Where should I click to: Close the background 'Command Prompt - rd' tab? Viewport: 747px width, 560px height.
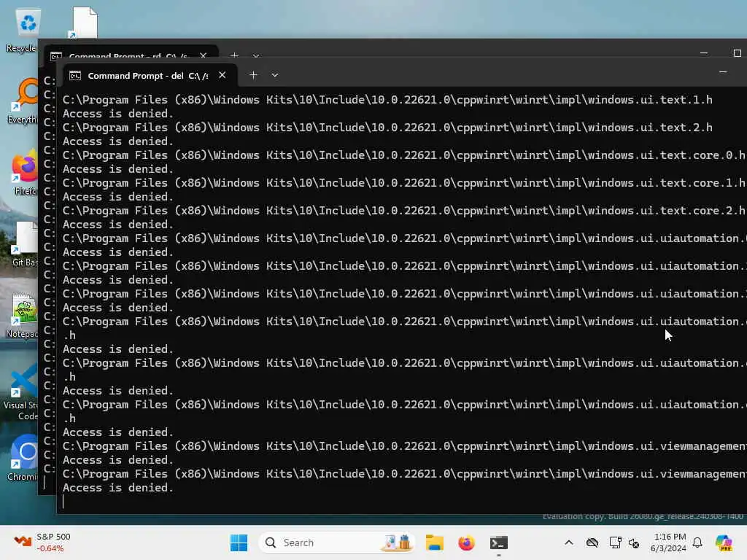click(x=204, y=55)
